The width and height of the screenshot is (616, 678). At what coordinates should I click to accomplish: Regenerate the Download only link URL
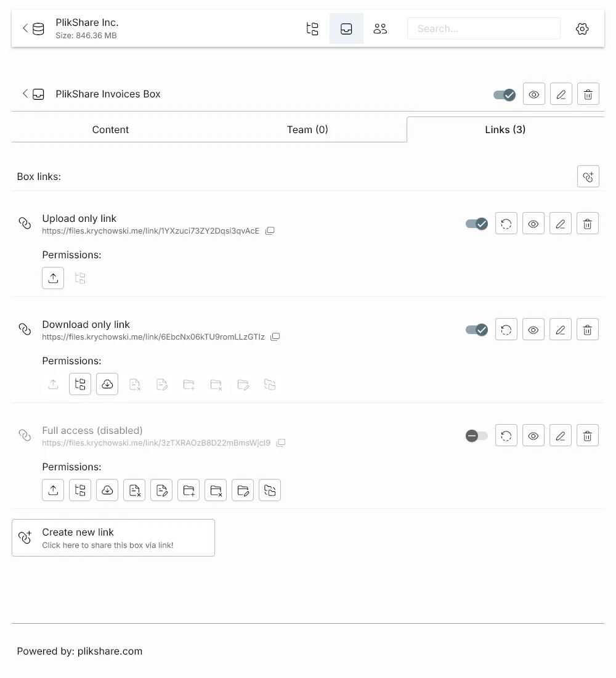[506, 329]
